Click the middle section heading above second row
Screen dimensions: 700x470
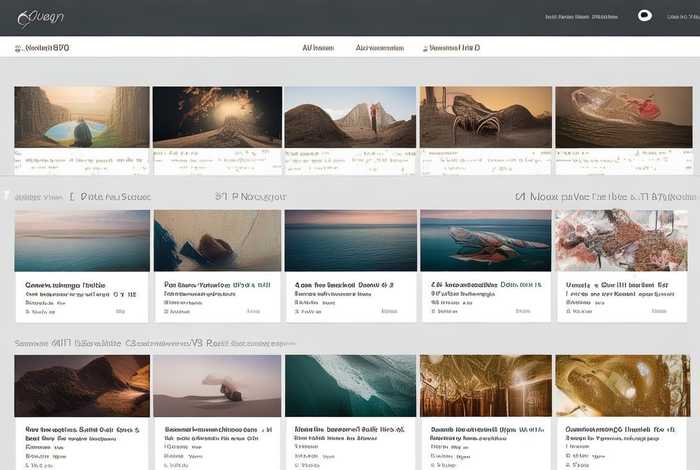point(251,197)
